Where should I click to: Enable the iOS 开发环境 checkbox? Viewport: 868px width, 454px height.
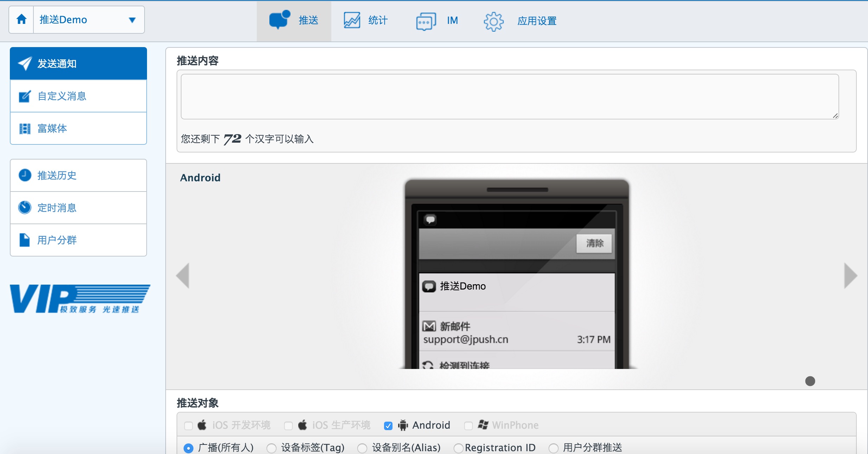tap(189, 426)
